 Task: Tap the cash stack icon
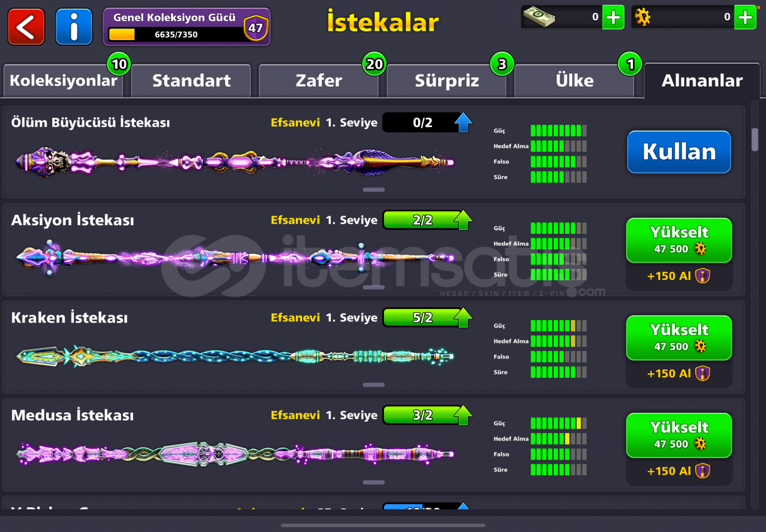pyautogui.click(x=539, y=17)
